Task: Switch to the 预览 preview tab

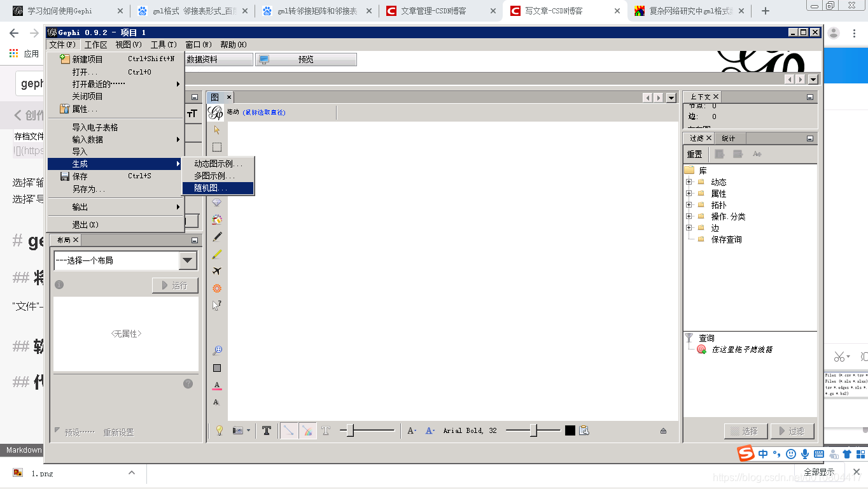Action: [x=305, y=59]
